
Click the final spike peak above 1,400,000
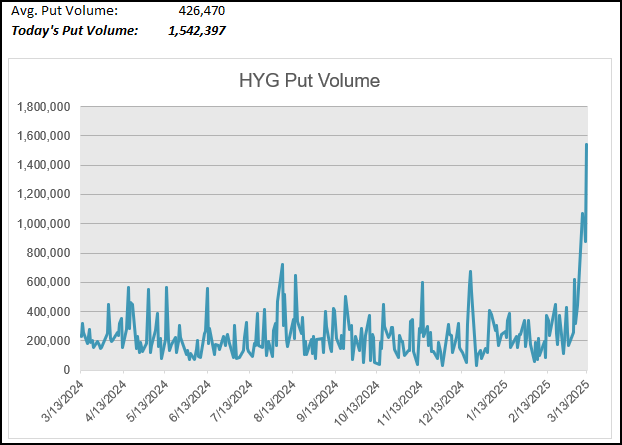[586, 145]
